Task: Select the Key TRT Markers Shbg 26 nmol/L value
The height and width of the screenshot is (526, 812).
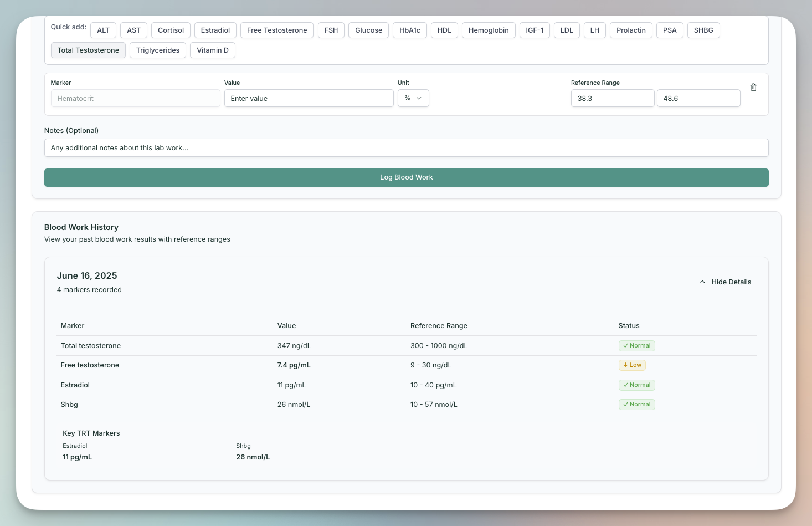Action: pyautogui.click(x=253, y=457)
